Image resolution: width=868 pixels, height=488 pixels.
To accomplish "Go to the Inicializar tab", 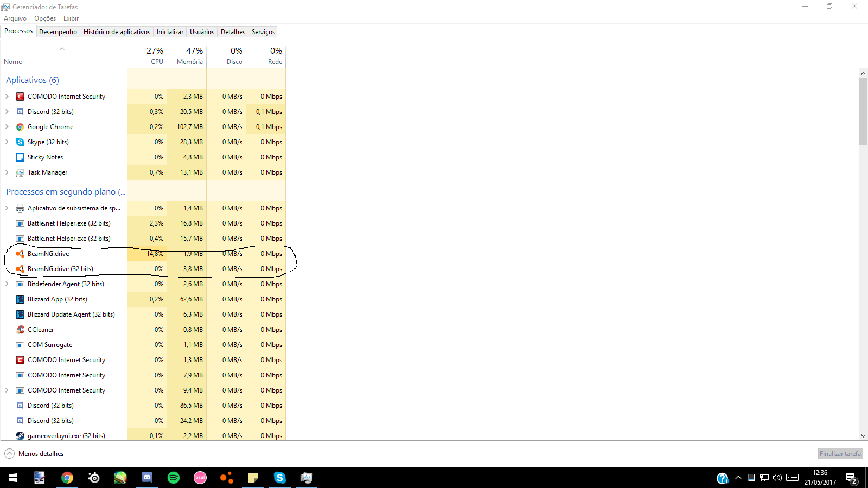I will (x=170, y=32).
